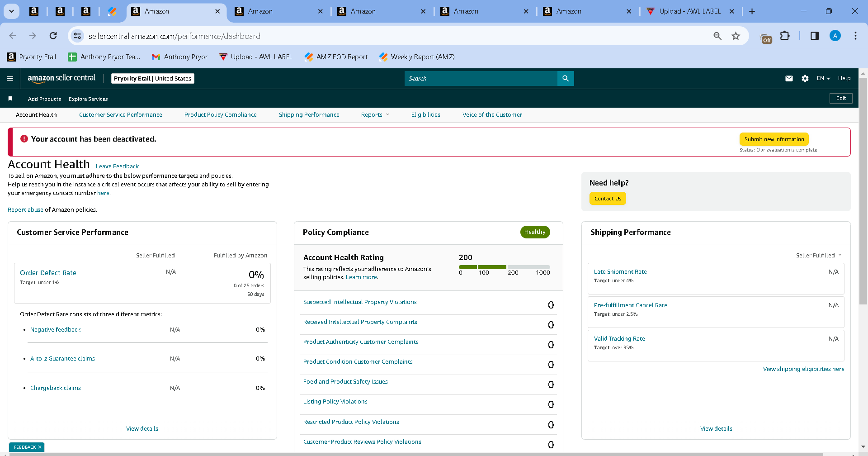
Task: Switch to the fourth pinned tab
Action: pyautogui.click(x=112, y=11)
